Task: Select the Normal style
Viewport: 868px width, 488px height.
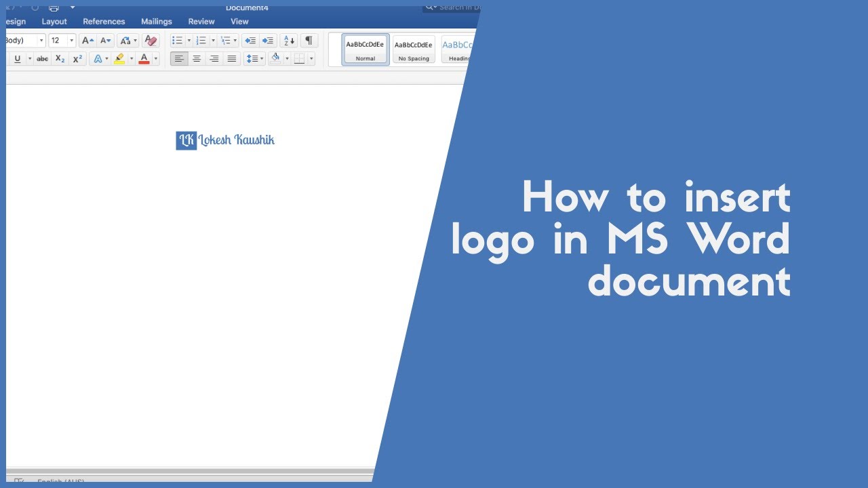Action: [x=366, y=49]
